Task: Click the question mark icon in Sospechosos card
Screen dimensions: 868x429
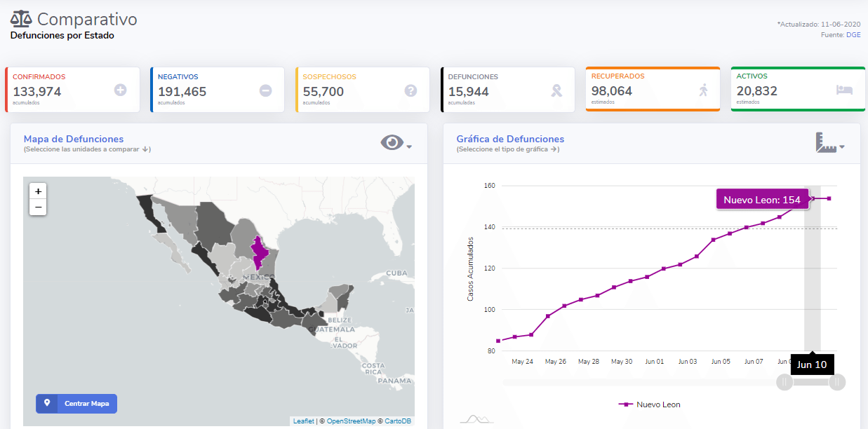Action: [410, 90]
